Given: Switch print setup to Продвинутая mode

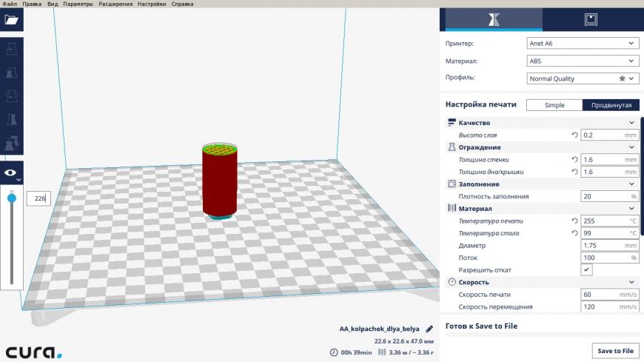Looking at the screenshot, I should (611, 105).
